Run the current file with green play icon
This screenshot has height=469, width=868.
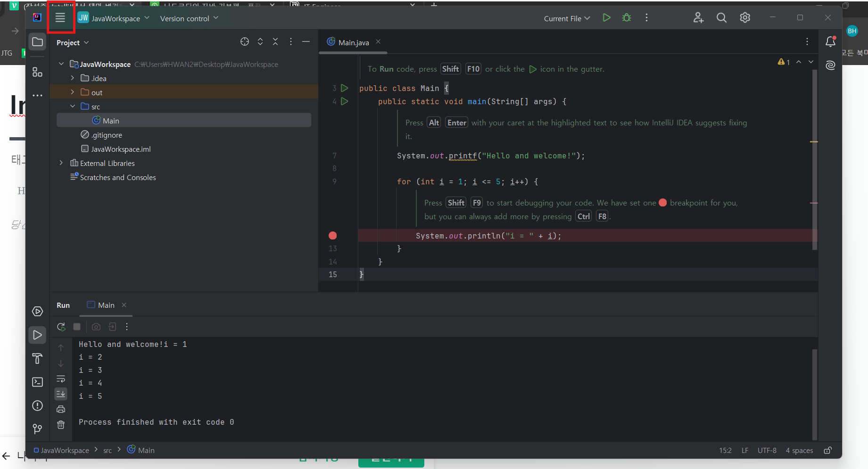point(607,18)
